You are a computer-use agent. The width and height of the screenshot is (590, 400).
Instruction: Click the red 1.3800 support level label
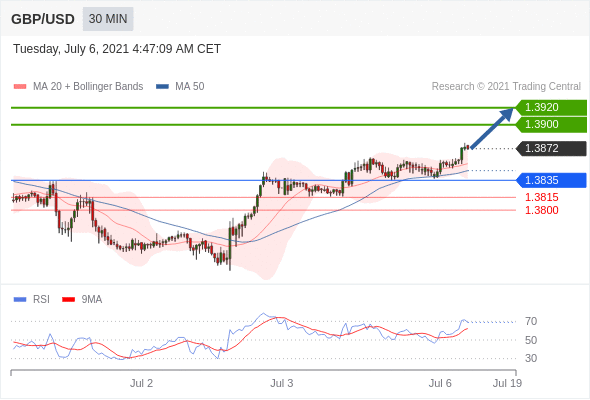tap(541, 210)
